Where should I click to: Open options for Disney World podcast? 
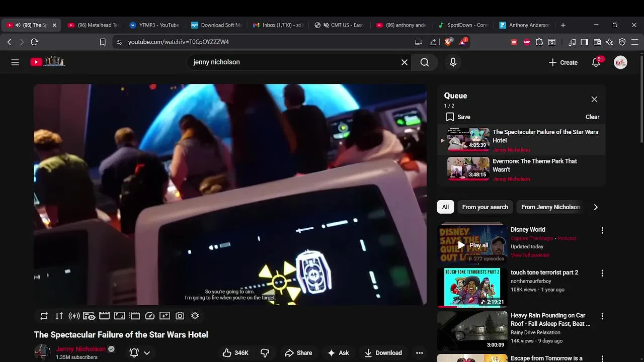(x=602, y=230)
